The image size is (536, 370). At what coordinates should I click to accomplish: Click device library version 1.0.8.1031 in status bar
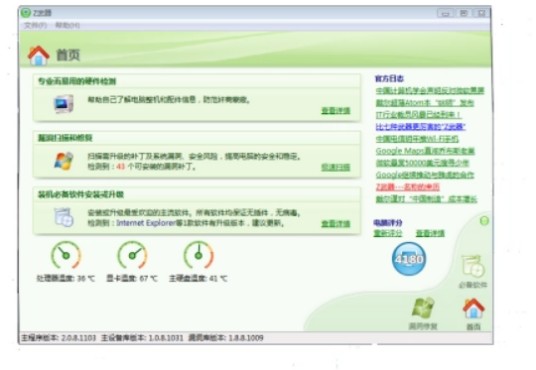coord(142,338)
